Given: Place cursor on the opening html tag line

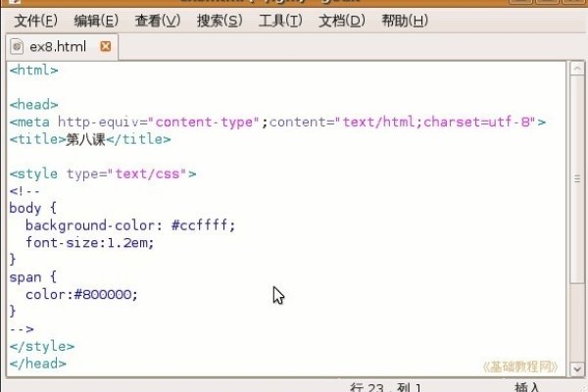Looking at the screenshot, I should click(34, 71).
